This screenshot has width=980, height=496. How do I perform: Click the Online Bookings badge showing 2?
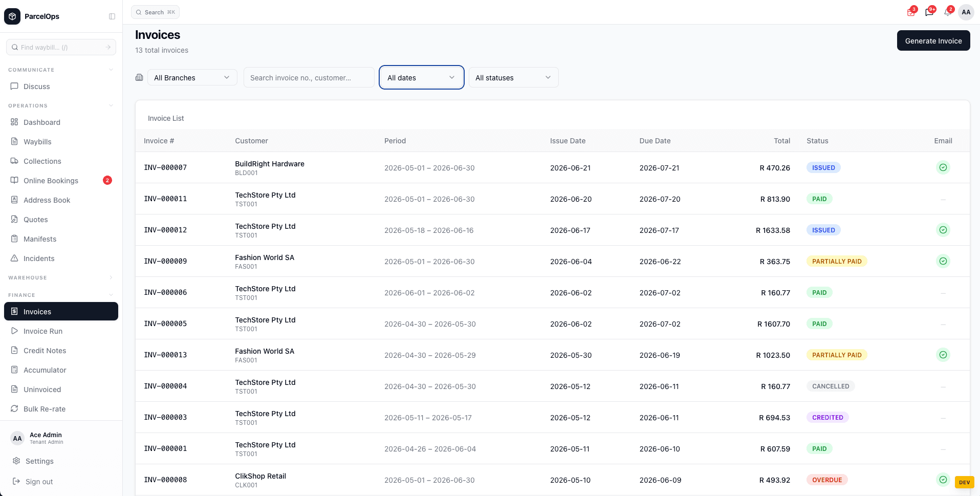[107, 180]
